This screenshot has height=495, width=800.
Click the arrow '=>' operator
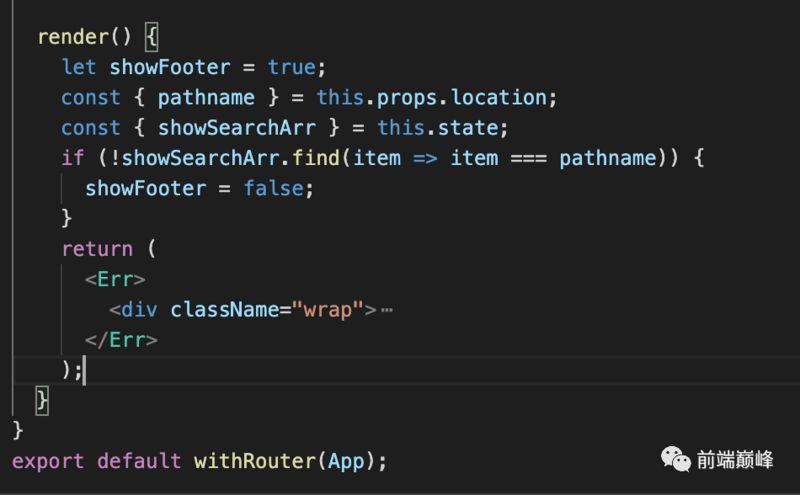pos(425,159)
